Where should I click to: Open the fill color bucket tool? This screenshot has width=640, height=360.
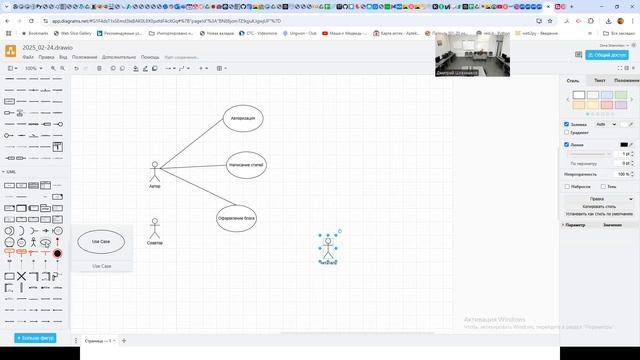point(136,69)
